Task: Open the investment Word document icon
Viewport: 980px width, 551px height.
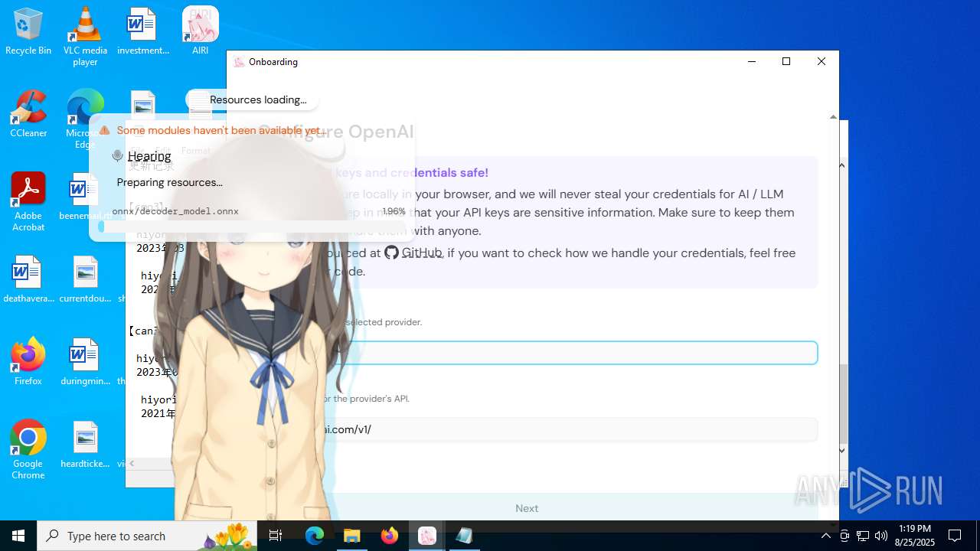Action: click(x=142, y=31)
